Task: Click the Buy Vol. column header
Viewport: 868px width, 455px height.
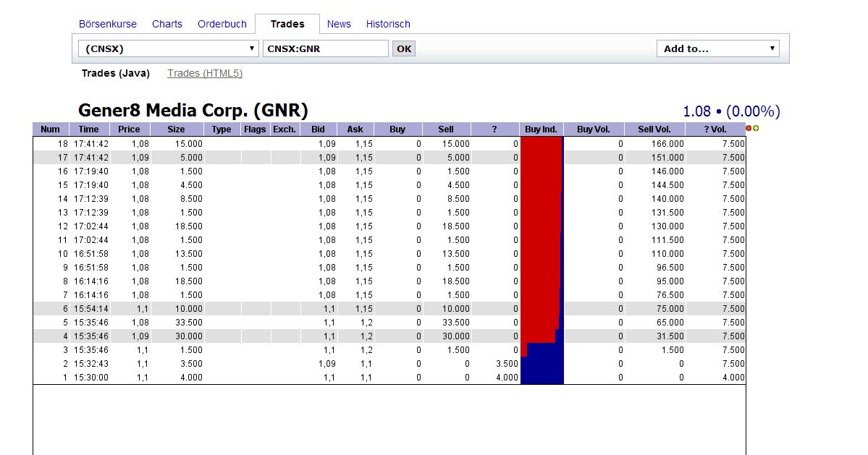Action: point(594,129)
